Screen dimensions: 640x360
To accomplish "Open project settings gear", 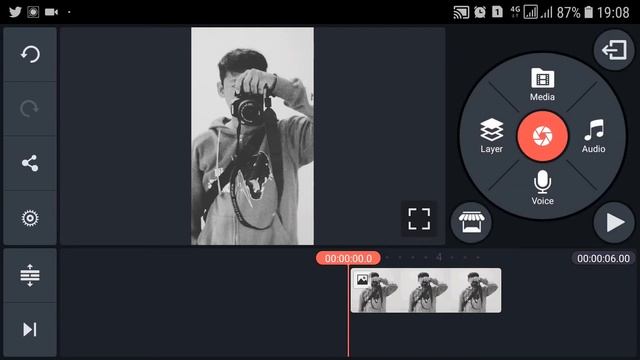I will [x=30, y=218].
